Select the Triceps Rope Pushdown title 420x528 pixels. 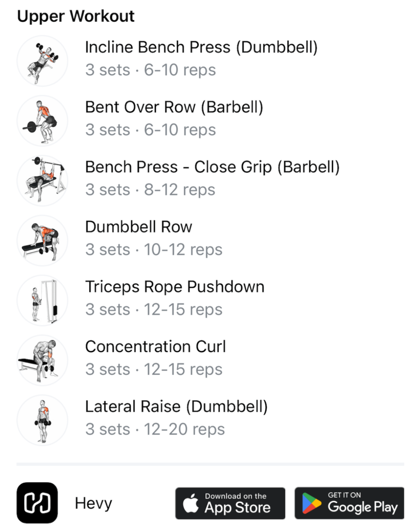[x=174, y=287]
